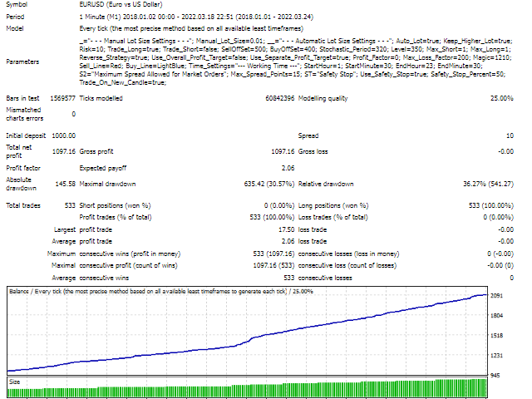Click the Total trades label
The image size is (532, 399).
coord(23,204)
